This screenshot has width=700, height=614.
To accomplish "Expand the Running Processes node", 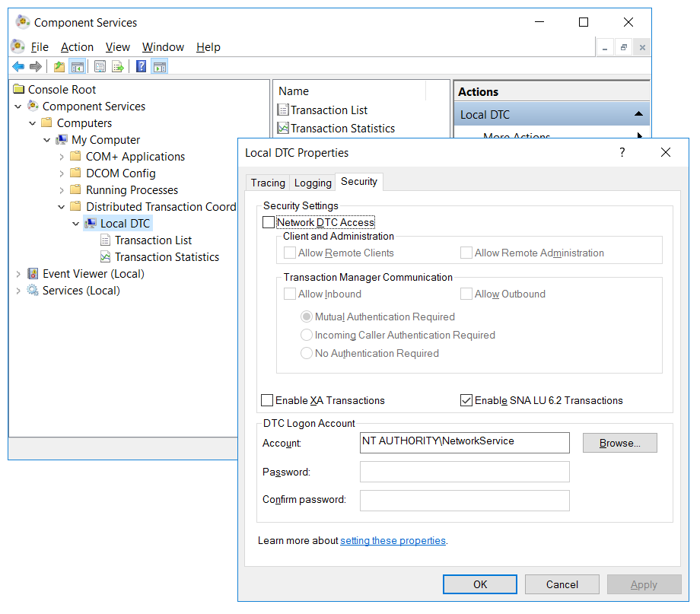I will click(62, 190).
